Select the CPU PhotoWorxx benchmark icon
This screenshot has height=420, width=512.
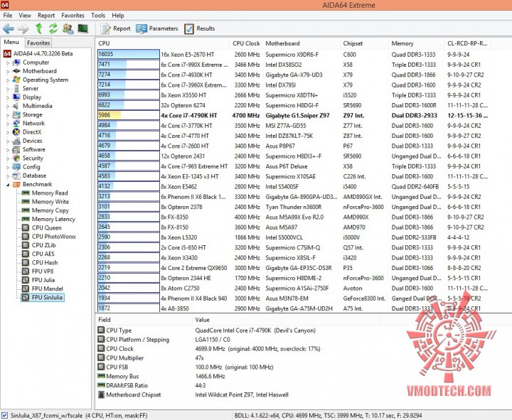point(26,237)
